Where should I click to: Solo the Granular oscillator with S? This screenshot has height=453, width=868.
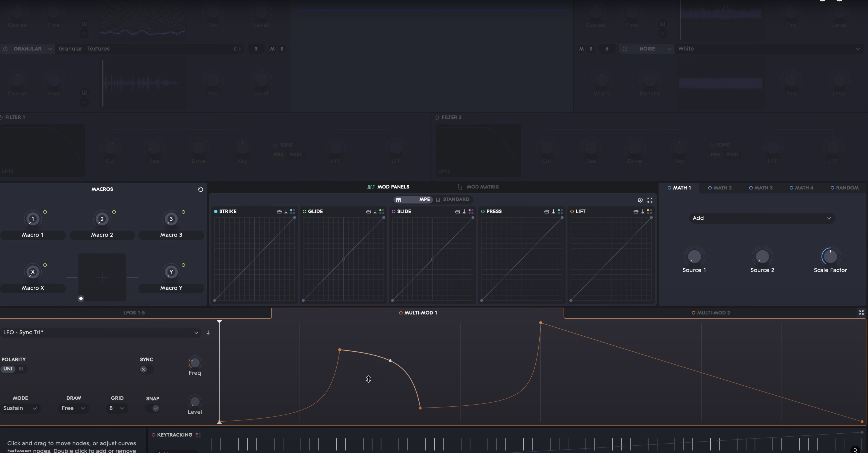click(282, 49)
